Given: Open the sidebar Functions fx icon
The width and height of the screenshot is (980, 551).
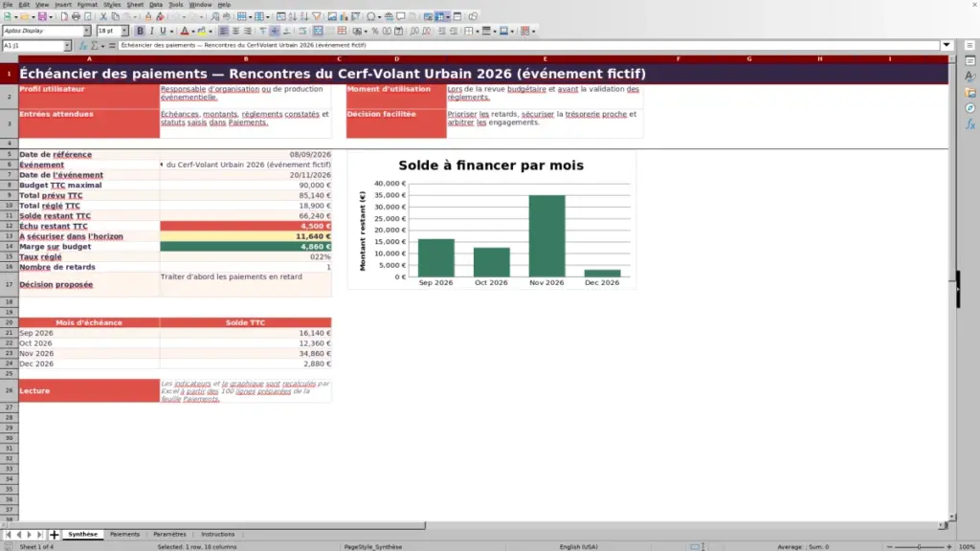Looking at the screenshot, I should click(970, 125).
